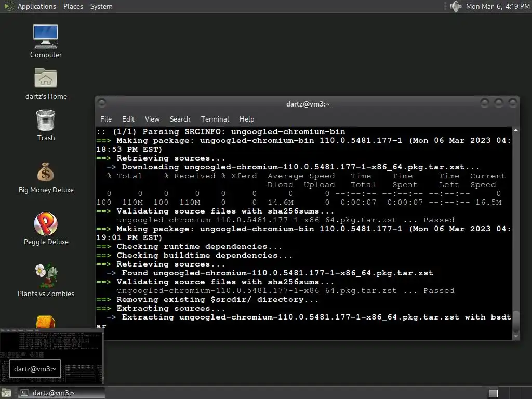532x399 pixels.
Task: Click the dartz@vm3:~ preview tooltip label
Action: coord(35,369)
